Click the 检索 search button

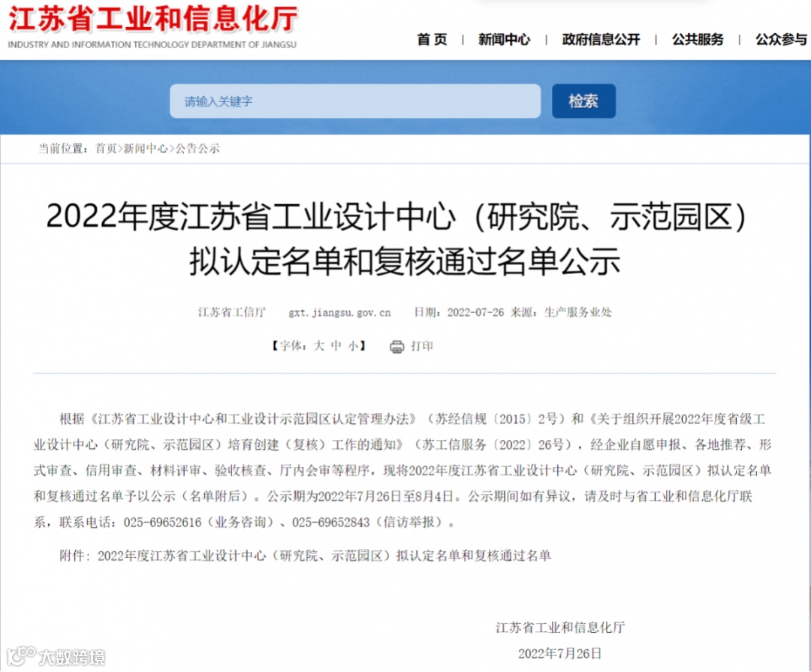(x=583, y=101)
